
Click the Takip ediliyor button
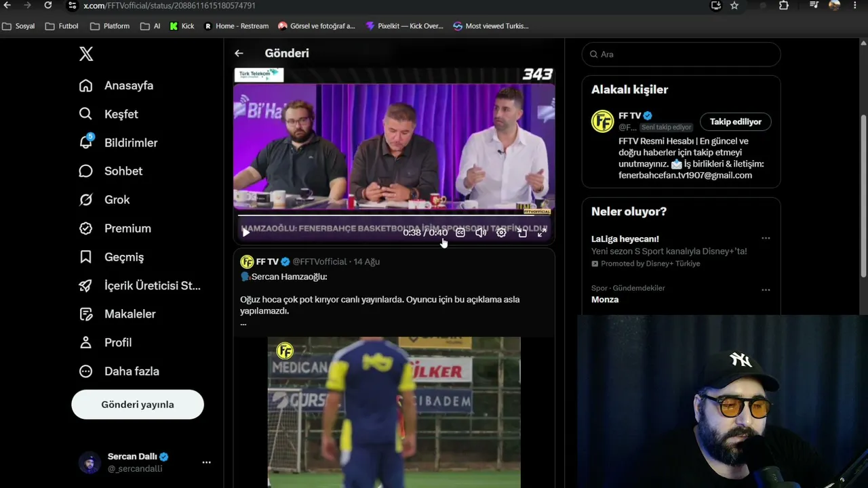(x=736, y=122)
